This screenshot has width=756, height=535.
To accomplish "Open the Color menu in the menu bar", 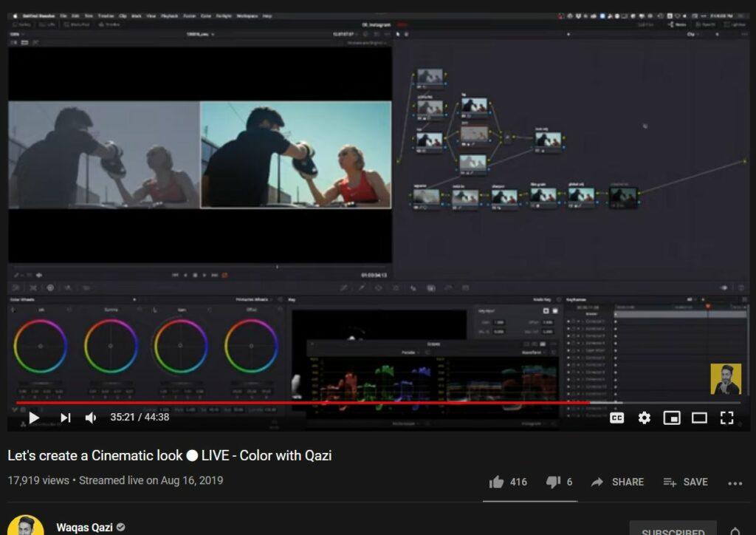I will click(x=205, y=15).
